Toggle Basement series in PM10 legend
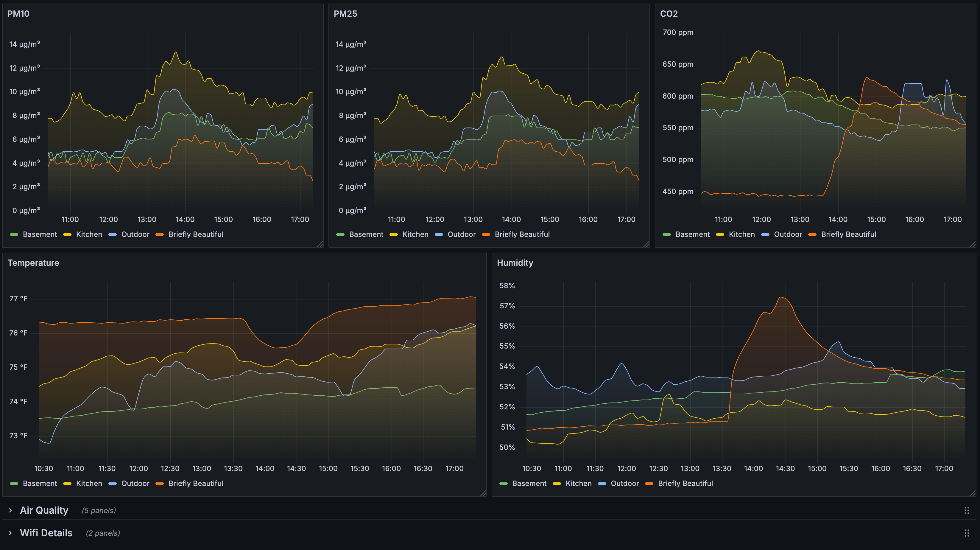Screen dimensions: 980x550 pyautogui.click(x=40, y=234)
